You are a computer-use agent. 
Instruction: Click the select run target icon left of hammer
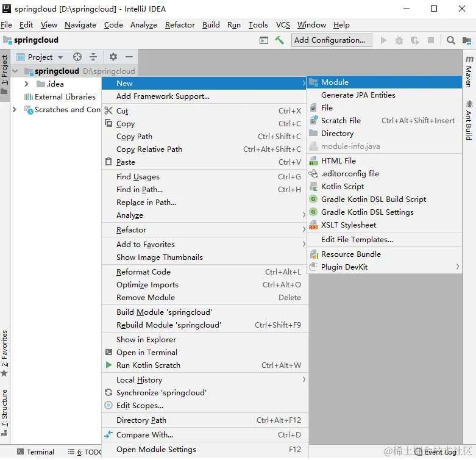click(x=264, y=40)
